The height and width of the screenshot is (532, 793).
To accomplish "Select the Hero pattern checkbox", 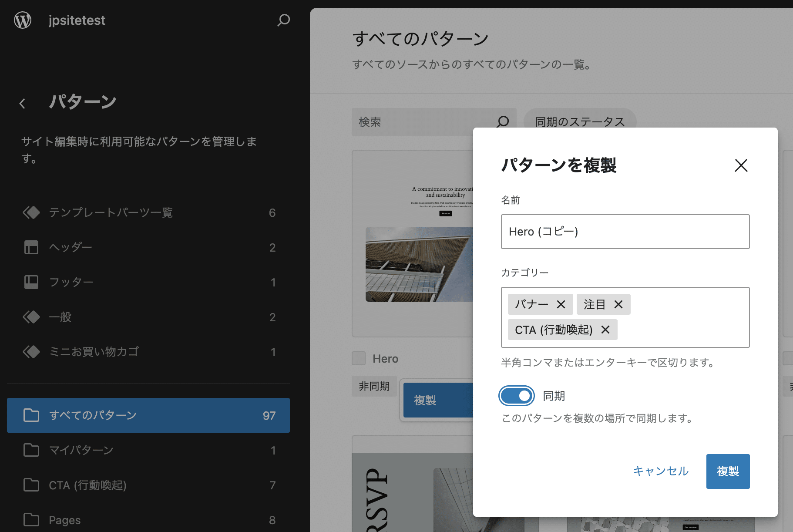I will pyautogui.click(x=358, y=358).
